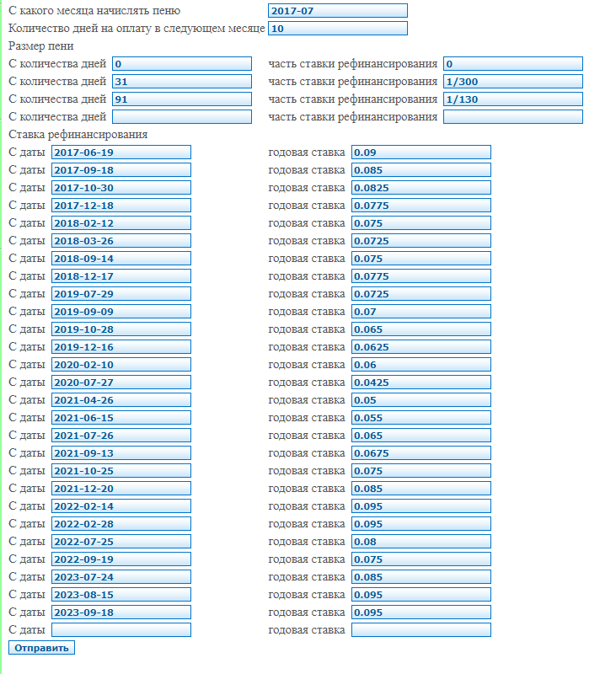
Task: Focus the date field with 2017-06-19
Action: 121,152
